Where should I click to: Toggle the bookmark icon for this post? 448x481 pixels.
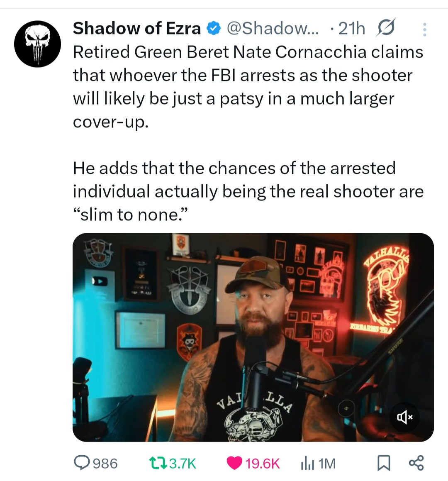384,463
